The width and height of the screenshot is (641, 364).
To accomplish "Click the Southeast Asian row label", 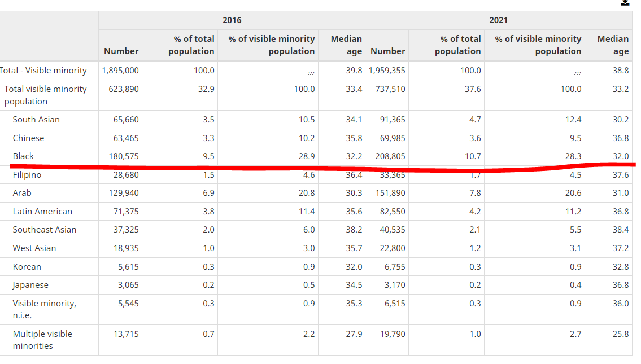I will [x=45, y=230].
